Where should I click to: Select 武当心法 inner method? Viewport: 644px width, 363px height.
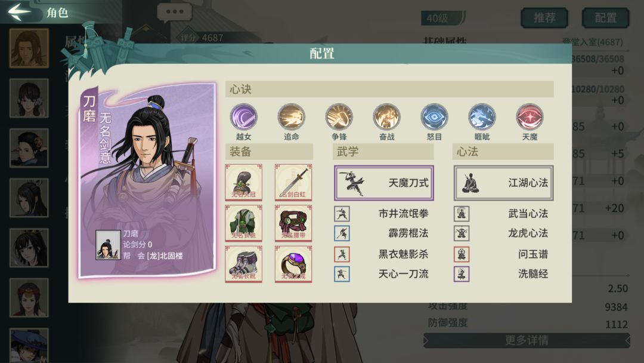click(x=503, y=214)
